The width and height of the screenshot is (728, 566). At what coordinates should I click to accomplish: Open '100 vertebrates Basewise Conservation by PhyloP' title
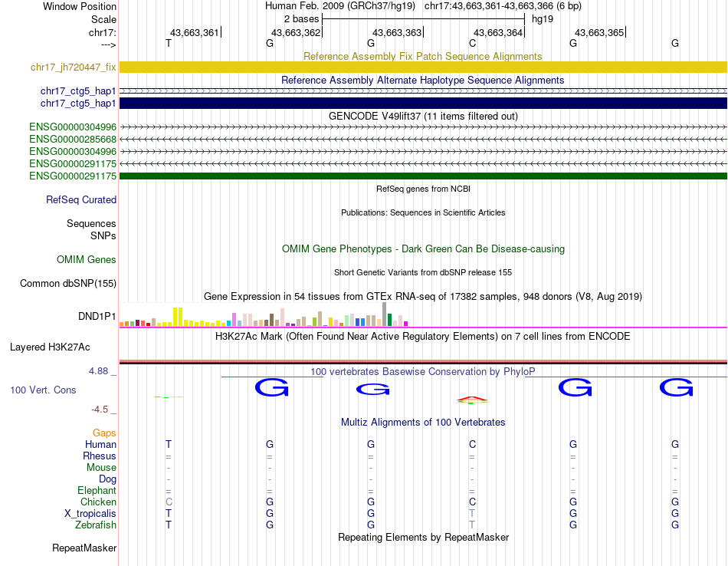pyautogui.click(x=423, y=371)
